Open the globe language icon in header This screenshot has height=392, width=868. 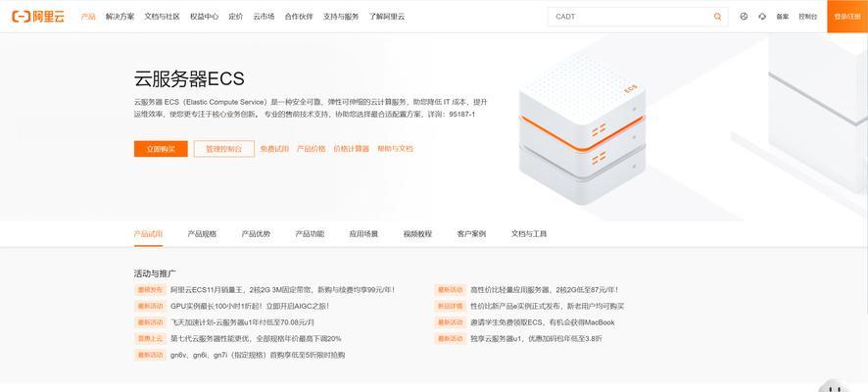[744, 17]
